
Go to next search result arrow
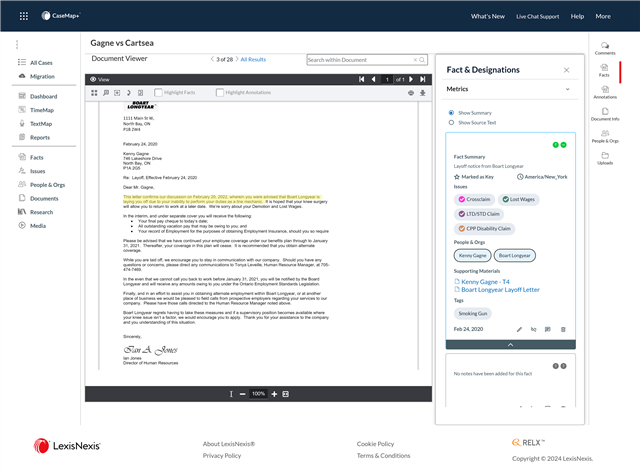click(x=237, y=59)
